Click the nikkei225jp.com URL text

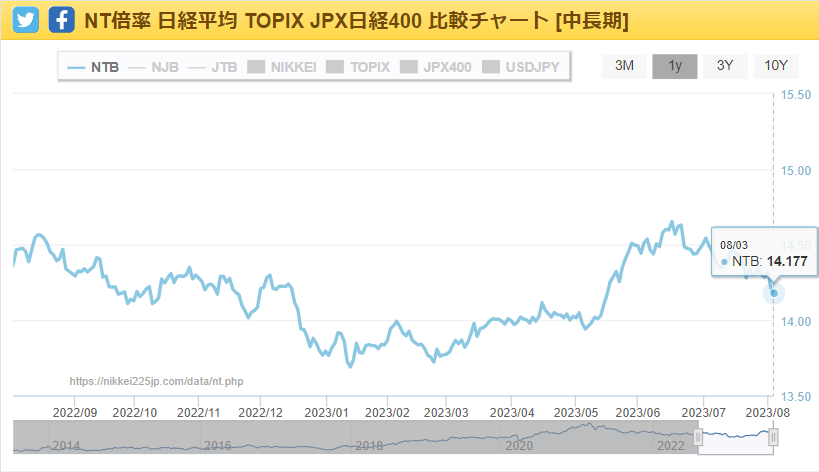tap(156, 381)
